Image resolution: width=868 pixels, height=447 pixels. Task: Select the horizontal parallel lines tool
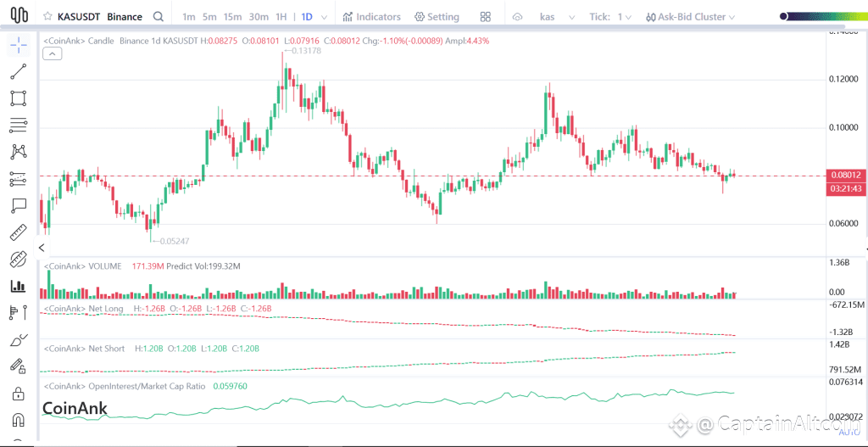(x=19, y=126)
